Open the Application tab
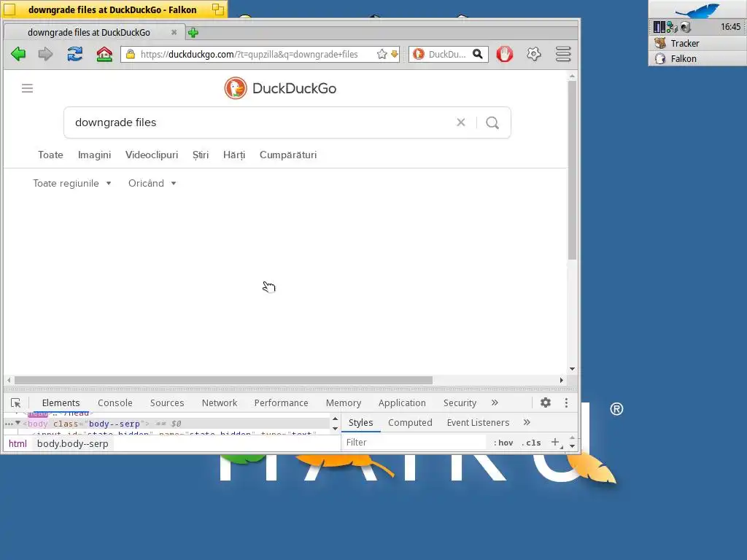This screenshot has width=747, height=560. pyautogui.click(x=402, y=402)
